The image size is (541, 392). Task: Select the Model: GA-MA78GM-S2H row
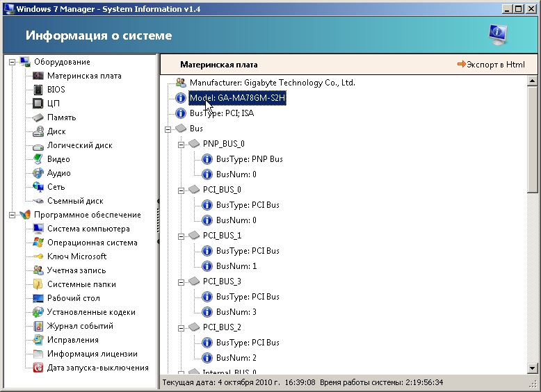coord(237,98)
